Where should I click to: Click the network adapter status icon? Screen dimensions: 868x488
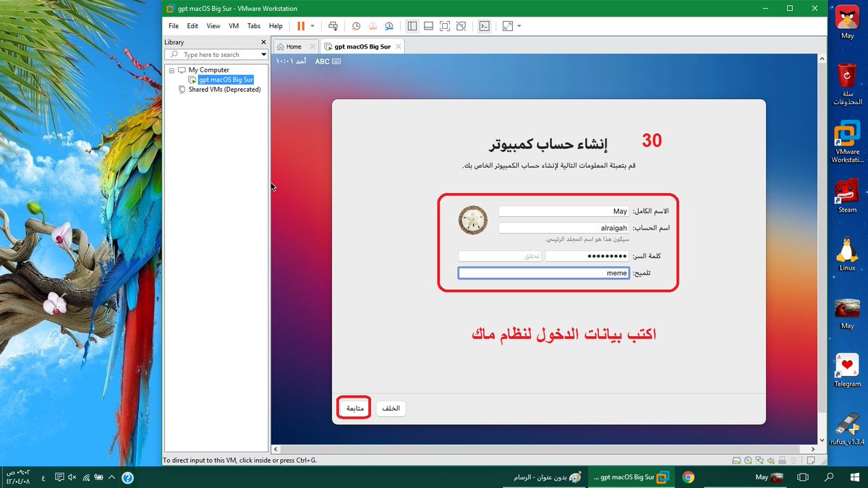(x=759, y=460)
